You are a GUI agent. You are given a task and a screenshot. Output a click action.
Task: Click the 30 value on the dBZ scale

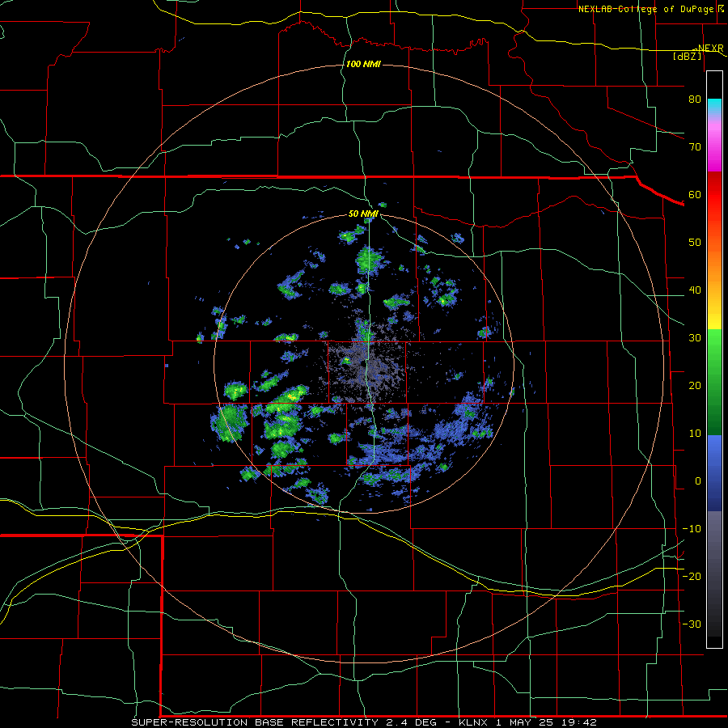pos(695,338)
